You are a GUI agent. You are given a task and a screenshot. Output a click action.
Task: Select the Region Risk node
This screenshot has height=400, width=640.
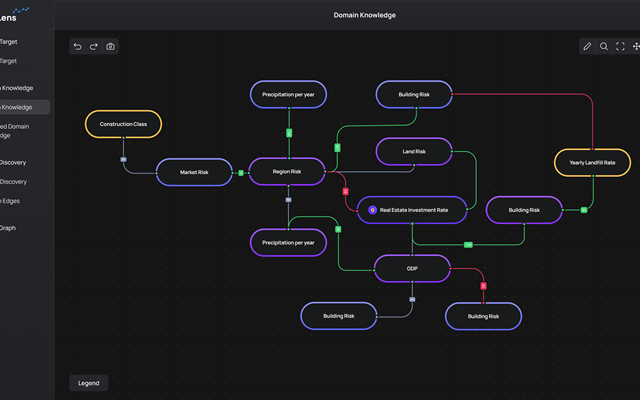287,171
